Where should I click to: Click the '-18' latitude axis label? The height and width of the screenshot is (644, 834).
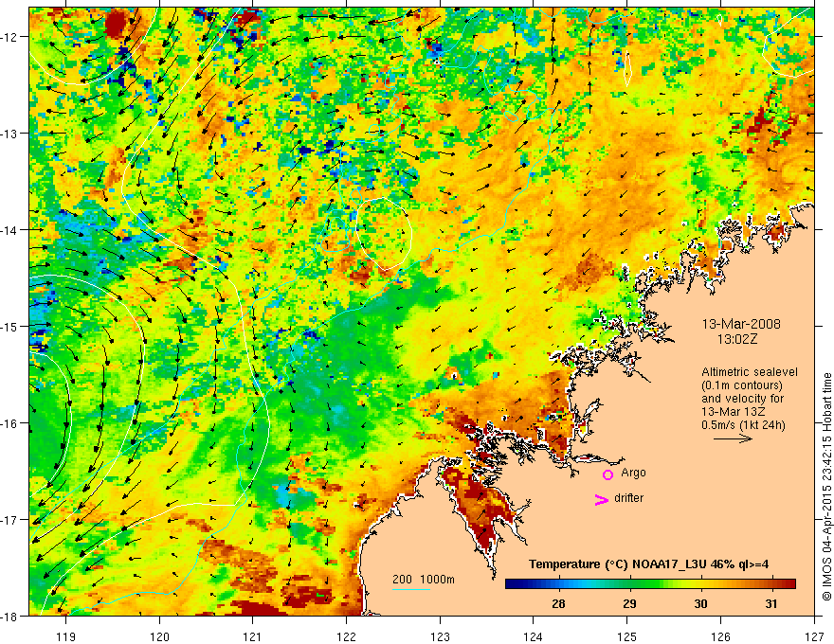10,616
